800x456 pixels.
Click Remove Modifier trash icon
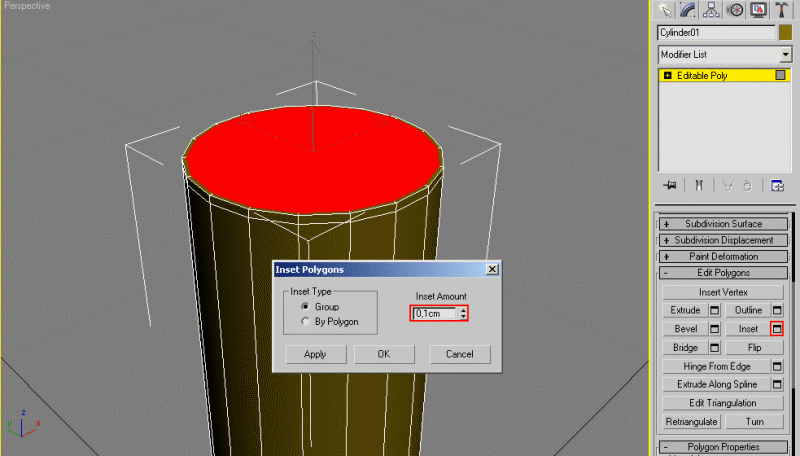(747, 185)
